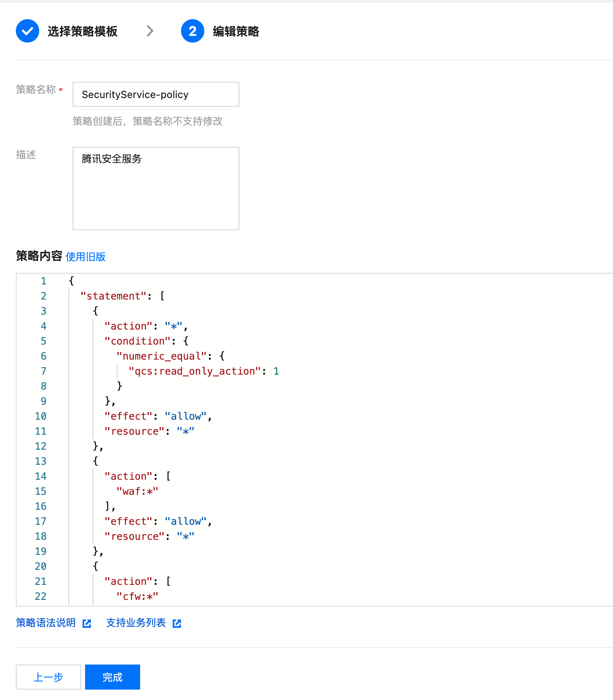Screen dimensions: 613x700
Task: Open external icon next to 策略语法说明
Action: pos(87,623)
